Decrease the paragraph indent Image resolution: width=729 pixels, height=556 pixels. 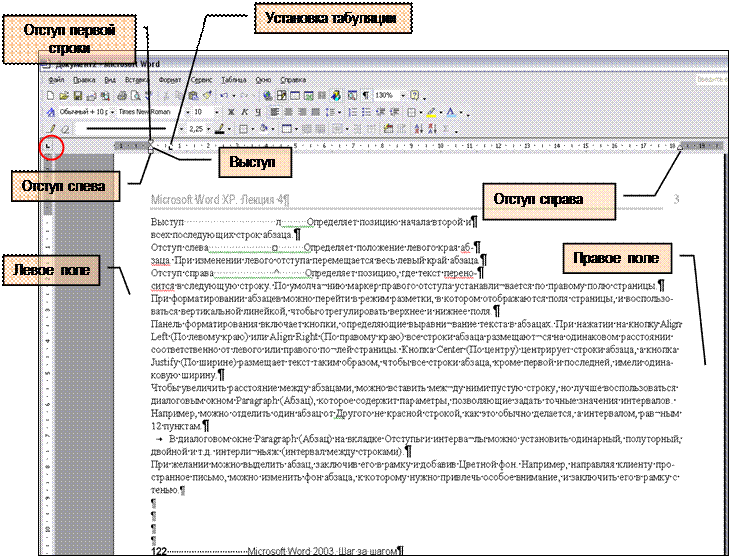tap(380, 112)
